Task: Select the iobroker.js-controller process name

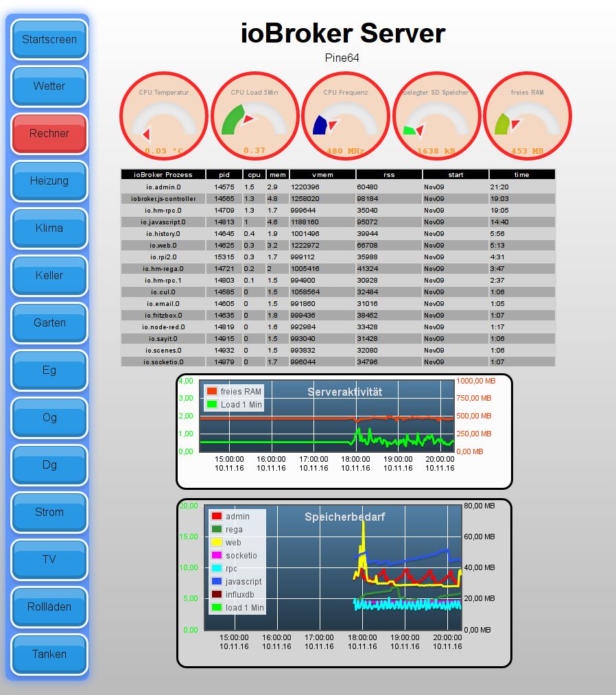Action: [x=163, y=199]
